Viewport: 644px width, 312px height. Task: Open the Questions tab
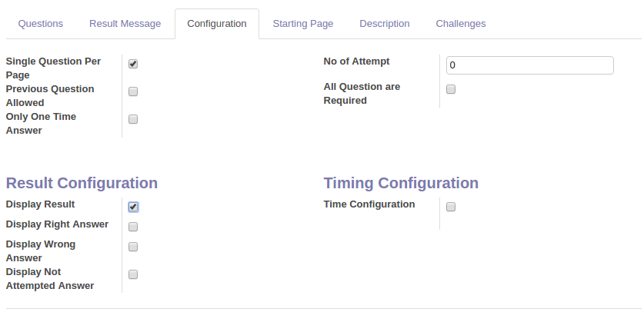(x=41, y=24)
